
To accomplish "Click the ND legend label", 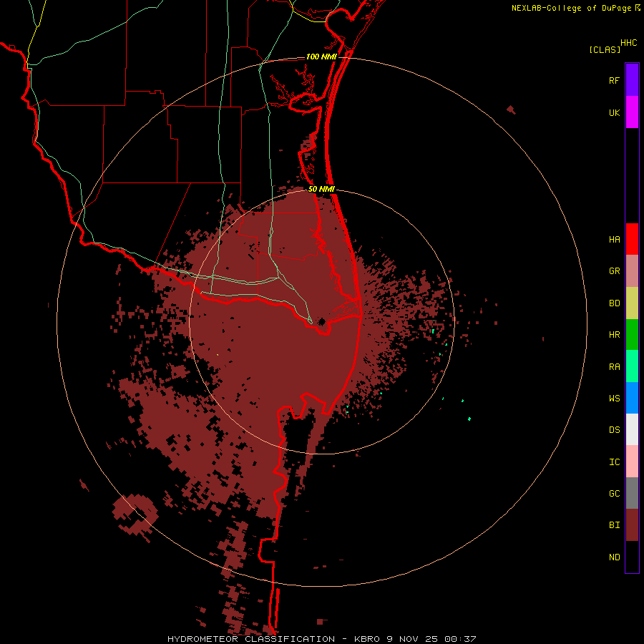I will click(x=614, y=557).
